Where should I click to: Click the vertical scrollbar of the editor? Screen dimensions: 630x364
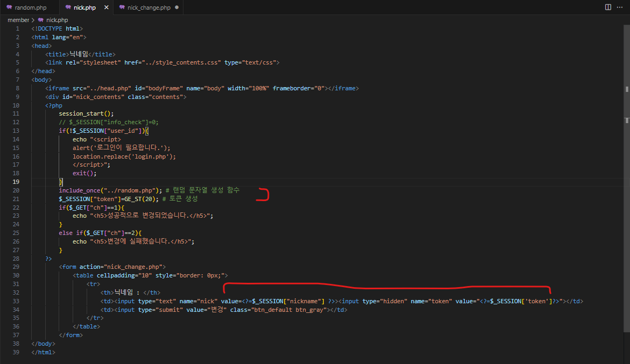627,178
